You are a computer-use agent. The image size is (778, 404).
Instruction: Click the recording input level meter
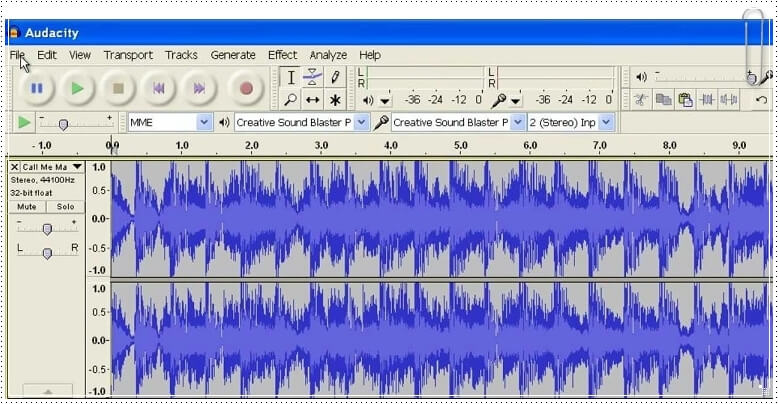(x=556, y=77)
